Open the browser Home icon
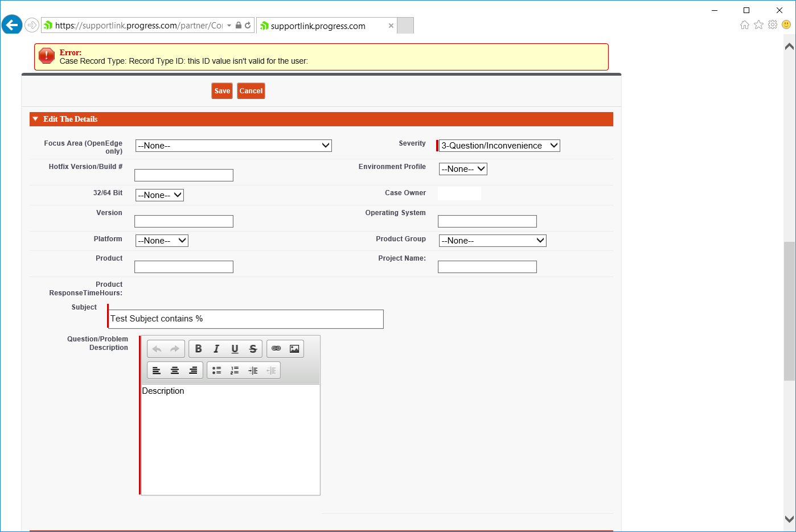 745,24
